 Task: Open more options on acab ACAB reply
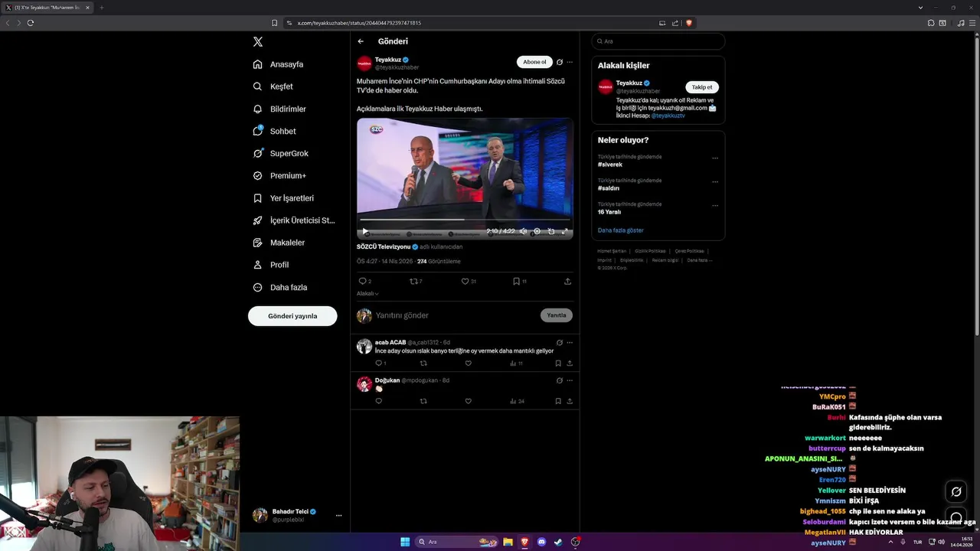click(570, 343)
